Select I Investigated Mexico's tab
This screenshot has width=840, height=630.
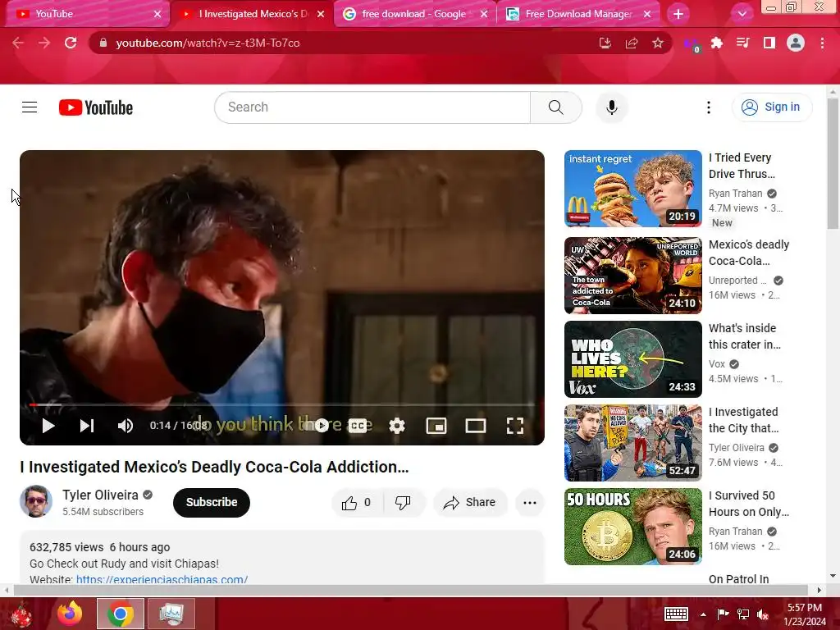[x=252, y=14]
